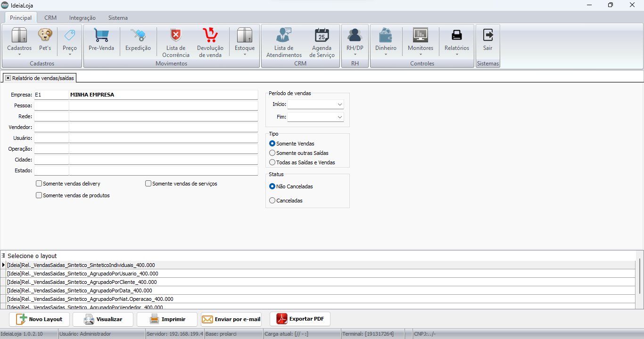Click the Sair exit icon
This screenshot has height=339, width=644.
(487, 36)
